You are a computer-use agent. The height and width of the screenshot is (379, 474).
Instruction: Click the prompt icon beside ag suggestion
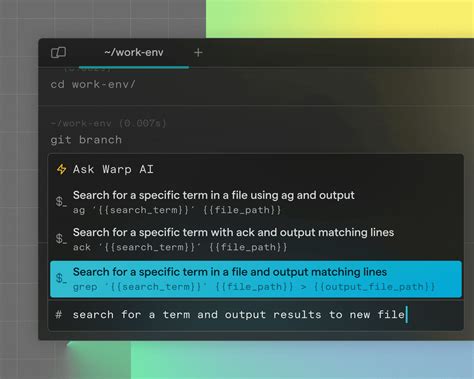click(x=61, y=202)
